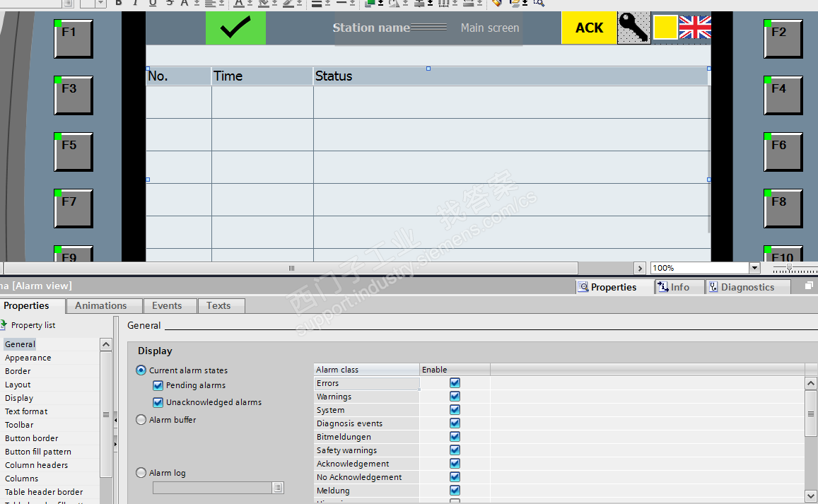This screenshot has width=818, height=504.
Task: Toggle the Enable checkbox for Diagnosis events
Action: (x=455, y=423)
